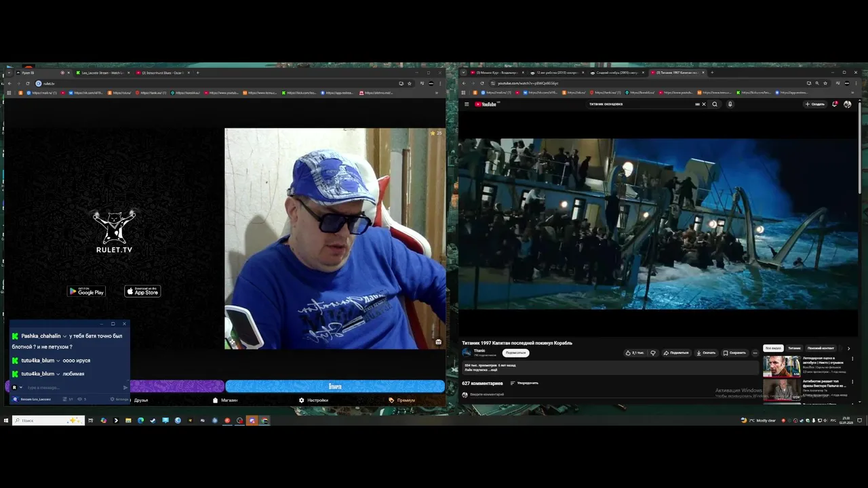This screenshot has height=488, width=868.
Task: Dislike the Titanic video
Action: (x=653, y=352)
